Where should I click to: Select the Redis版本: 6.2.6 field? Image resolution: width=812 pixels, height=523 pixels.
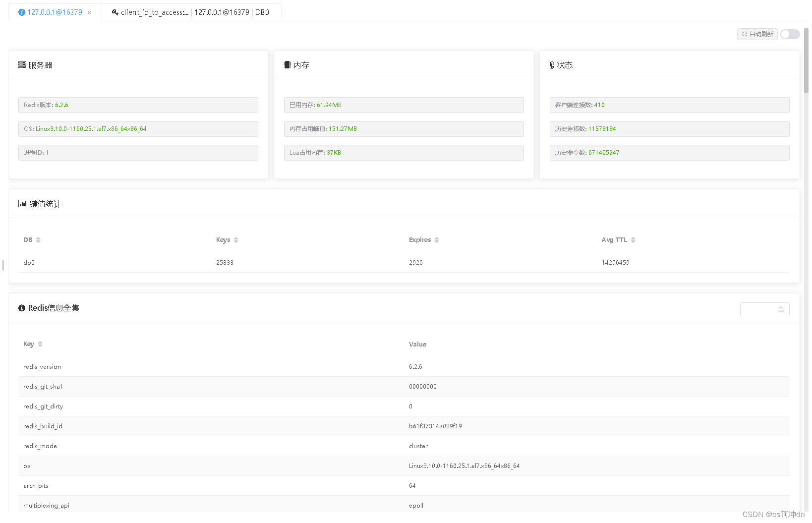(138, 105)
